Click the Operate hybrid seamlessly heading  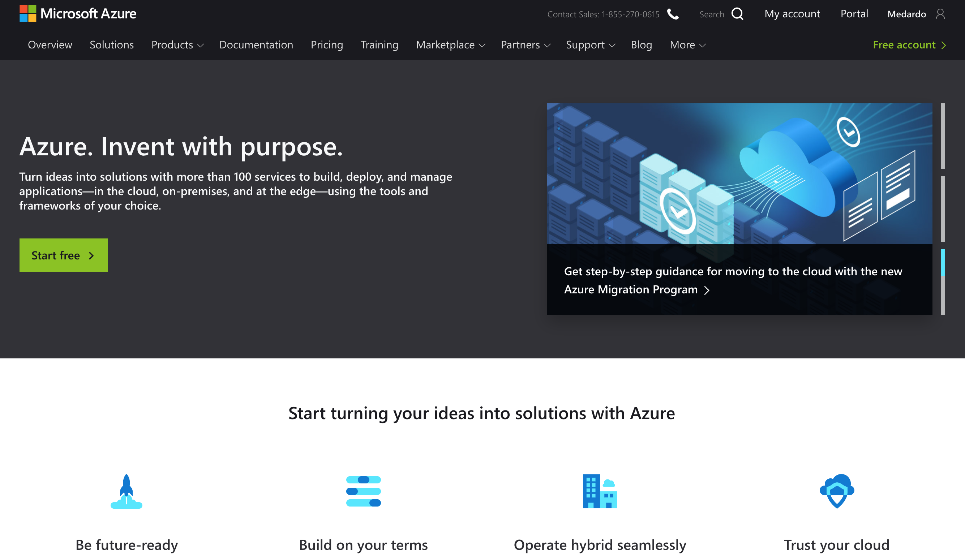tap(600, 545)
